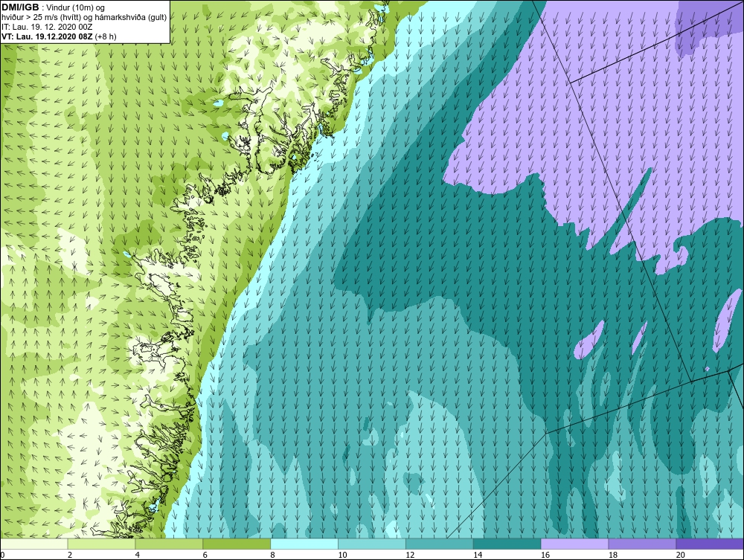This screenshot has height=560, width=744.
Task: Click the 8–10 m/s light cyan swatch
Action: (x=304, y=544)
